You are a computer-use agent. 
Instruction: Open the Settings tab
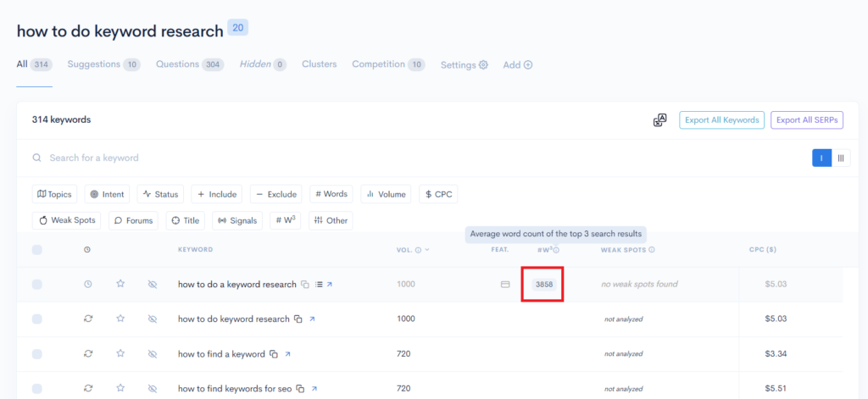point(464,64)
